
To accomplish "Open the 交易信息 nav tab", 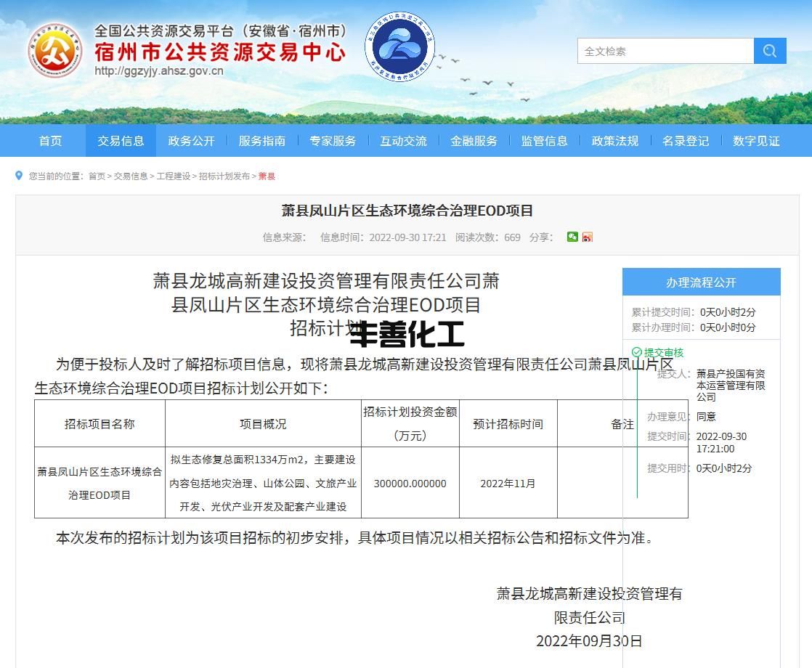I will [x=121, y=141].
